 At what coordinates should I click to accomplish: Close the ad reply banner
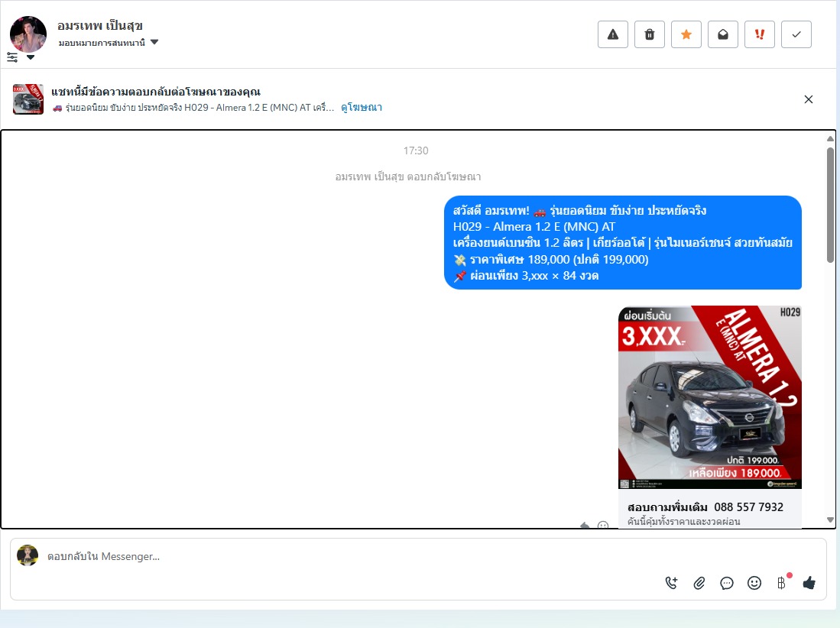809,99
